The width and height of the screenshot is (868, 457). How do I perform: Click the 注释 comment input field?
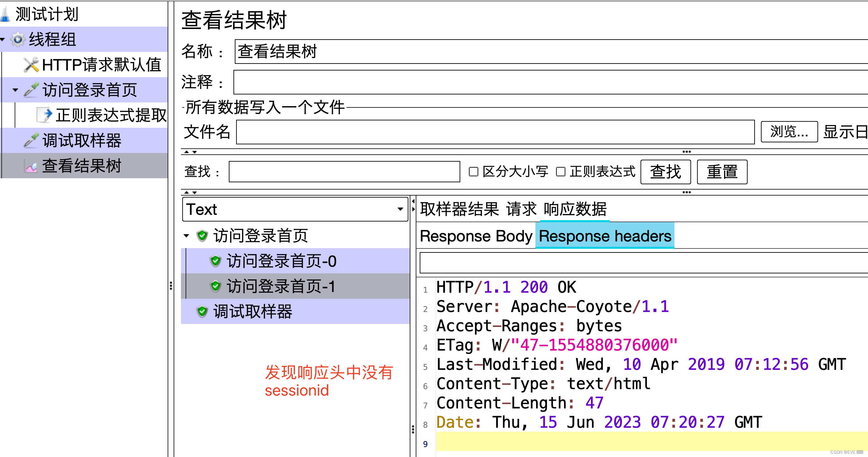click(551, 82)
